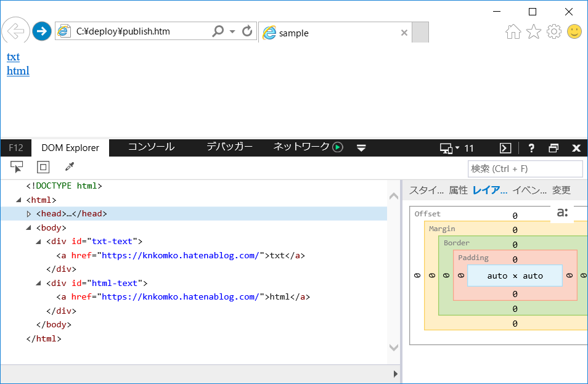Toggle the console panel icon
This screenshot has height=384, width=588.
[x=505, y=148]
